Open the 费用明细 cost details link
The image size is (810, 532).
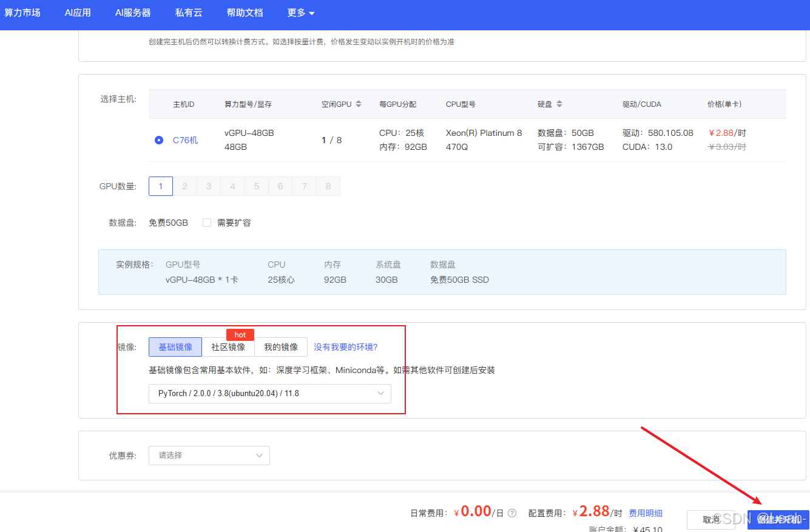(645, 513)
